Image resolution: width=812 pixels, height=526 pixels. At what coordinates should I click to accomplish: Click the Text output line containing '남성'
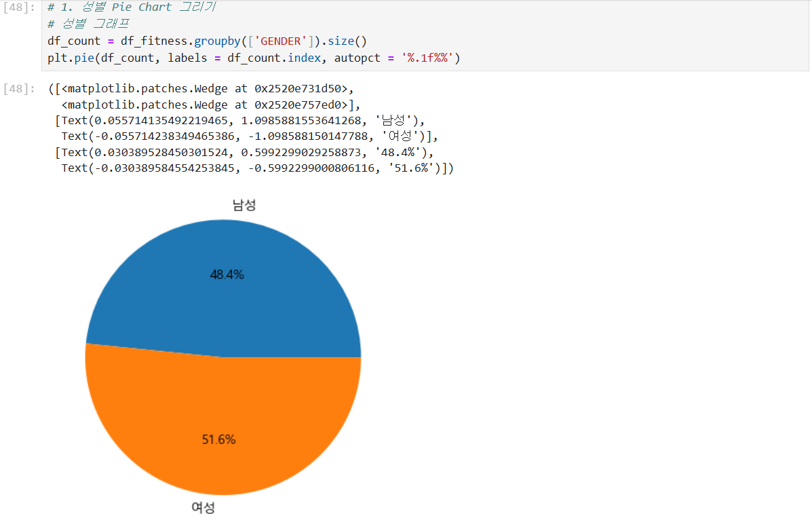coord(239,121)
